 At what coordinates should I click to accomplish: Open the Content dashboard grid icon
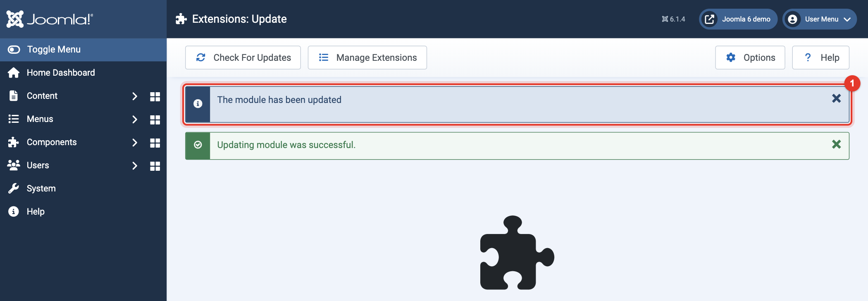coord(155,97)
